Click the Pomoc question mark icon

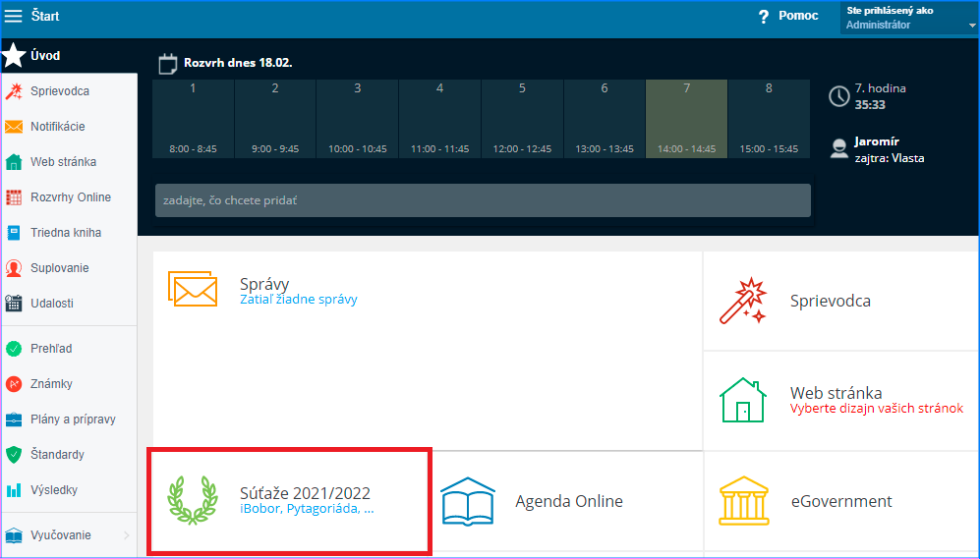[x=763, y=17]
